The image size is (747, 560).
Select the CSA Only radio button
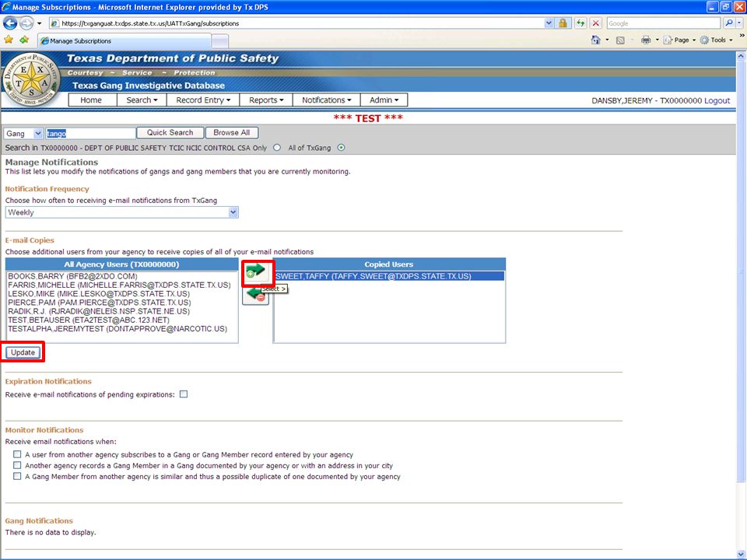[277, 148]
